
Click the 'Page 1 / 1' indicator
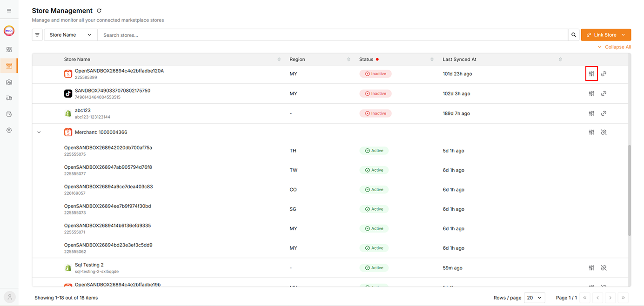(x=566, y=298)
